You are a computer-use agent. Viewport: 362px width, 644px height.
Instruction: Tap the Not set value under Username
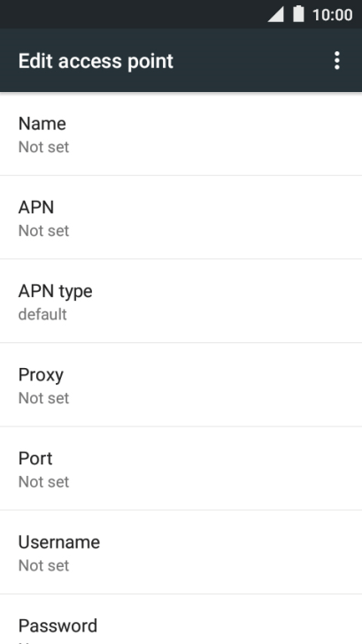(43, 566)
